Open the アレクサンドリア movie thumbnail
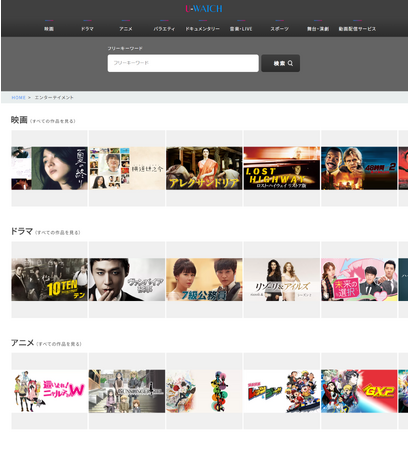408x450 pixels. pyautogui.click(x=204, y=168)
